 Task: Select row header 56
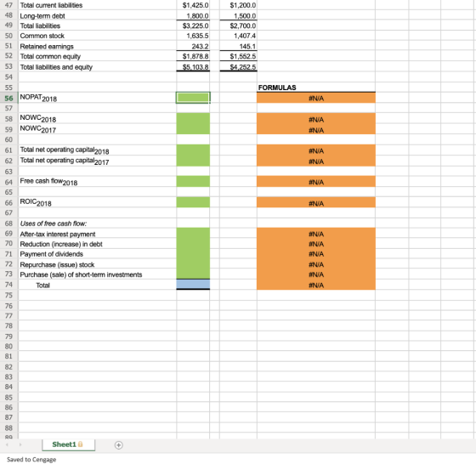point(8,98)
